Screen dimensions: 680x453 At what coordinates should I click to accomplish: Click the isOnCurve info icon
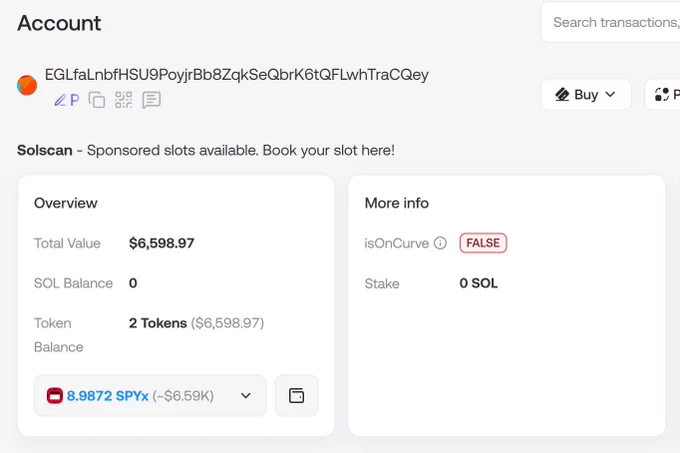[440, 243]
